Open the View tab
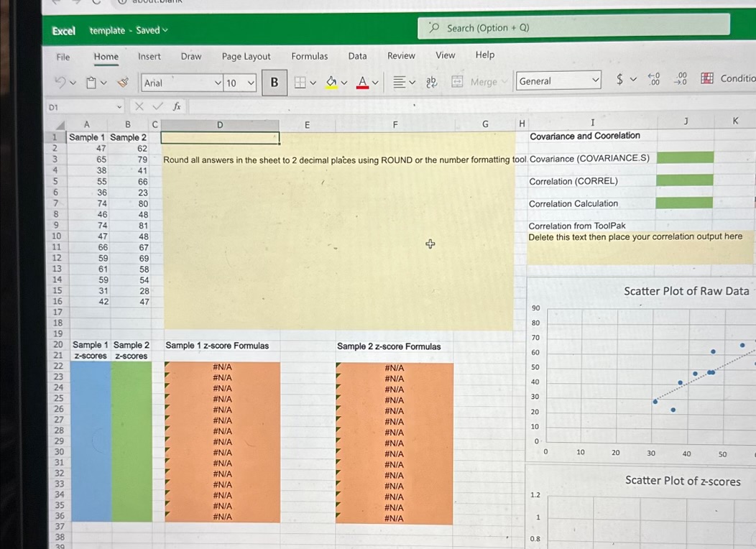The image size is (756, 549). (446, 55)
